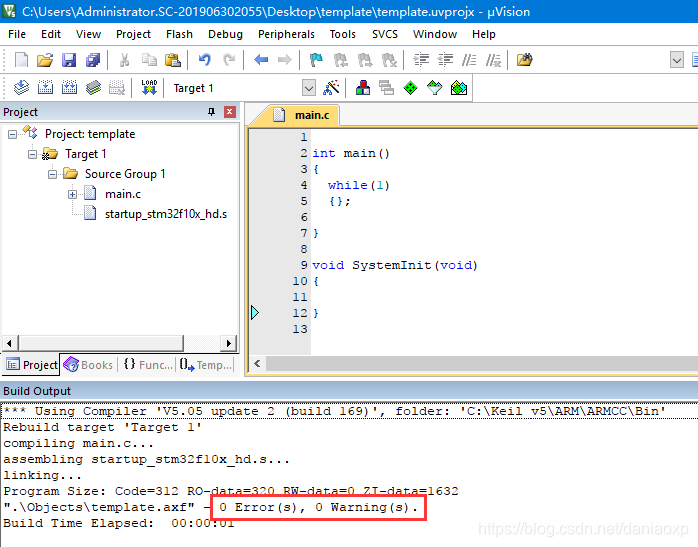Switch to the Templates panel tab
Image resolution: width=698 pixels, height=547 pixels.
[x=206, y=365]
